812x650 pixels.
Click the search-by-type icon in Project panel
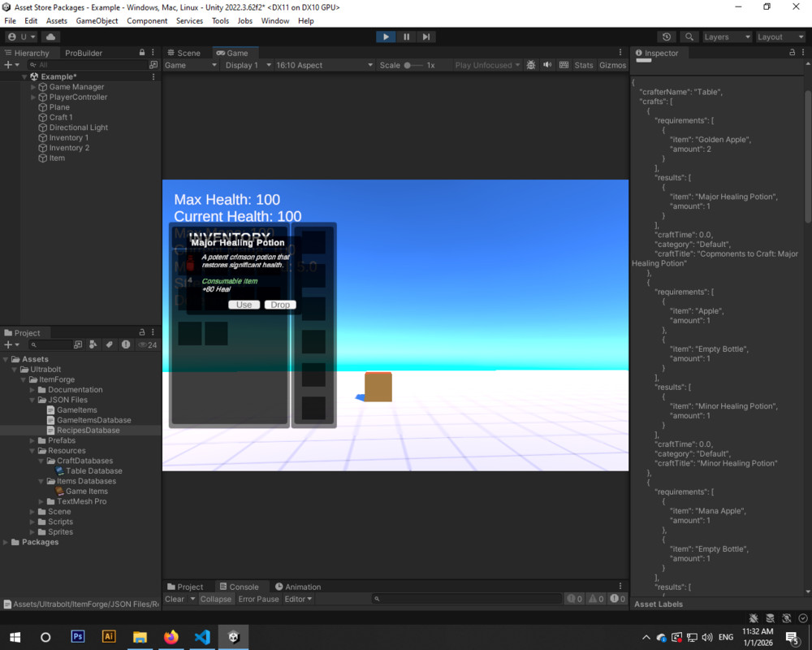point(94,344)
